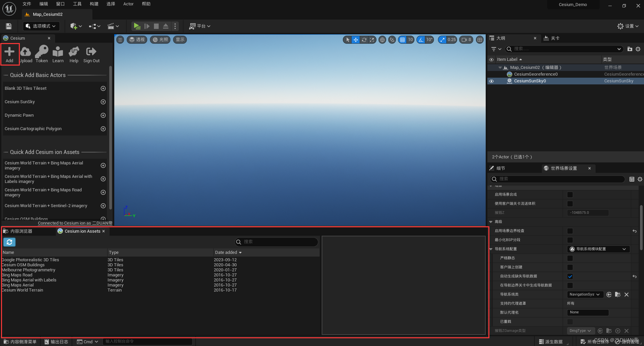The width and height of the screenshot is (644, 346).
Task: Open the 构建 menu
Action: pos(94,4)
